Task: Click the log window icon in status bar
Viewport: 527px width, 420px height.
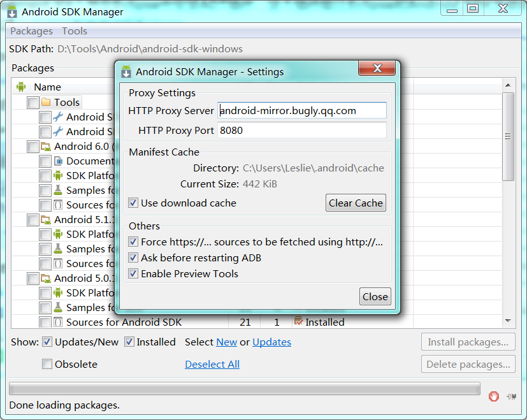Action: click(512, 396)
